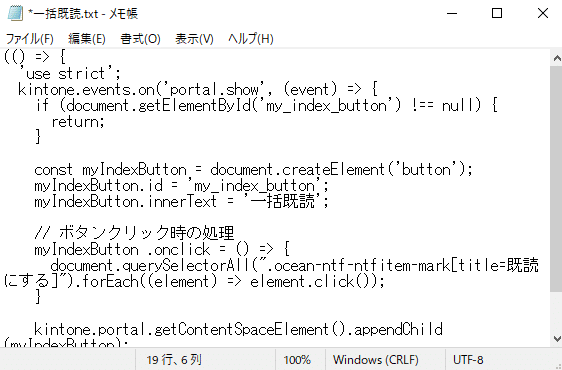The width and height of the screenshot is (562, 370).
Task: Click the UTF-8 encoding status field
Action: (468, 360)
